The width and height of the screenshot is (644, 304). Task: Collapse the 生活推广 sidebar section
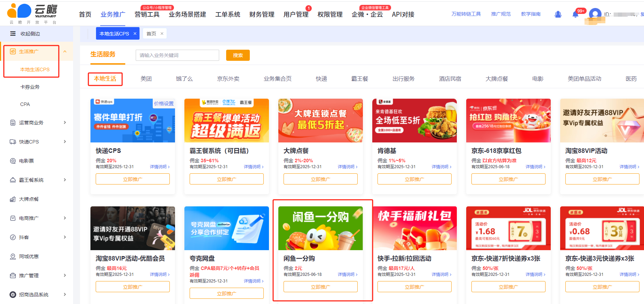coord(65,52)
